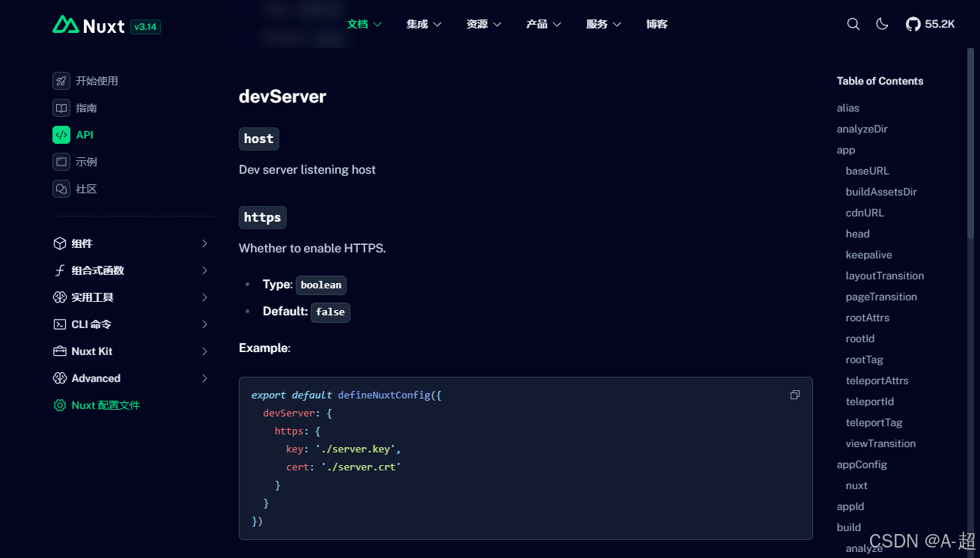Toggle dark mode with the moon icon
Screen dimensions: 980x558
pos(882,24)
